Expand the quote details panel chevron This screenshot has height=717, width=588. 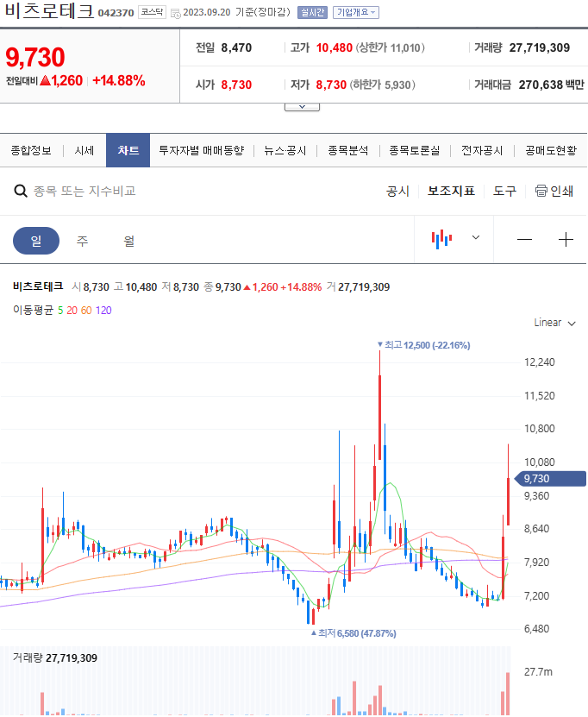tap(302, 107)
